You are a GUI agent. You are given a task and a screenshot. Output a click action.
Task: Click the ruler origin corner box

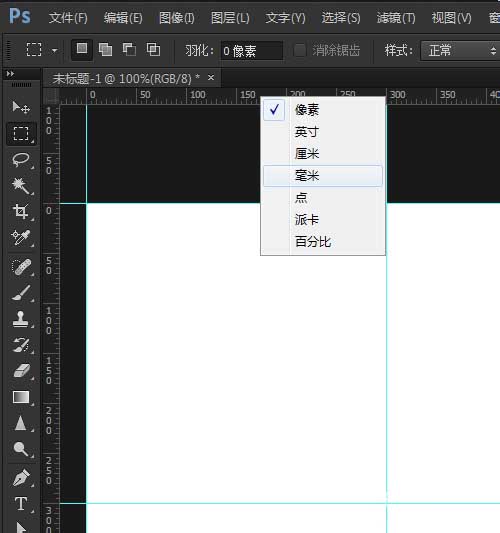point(51,96)
